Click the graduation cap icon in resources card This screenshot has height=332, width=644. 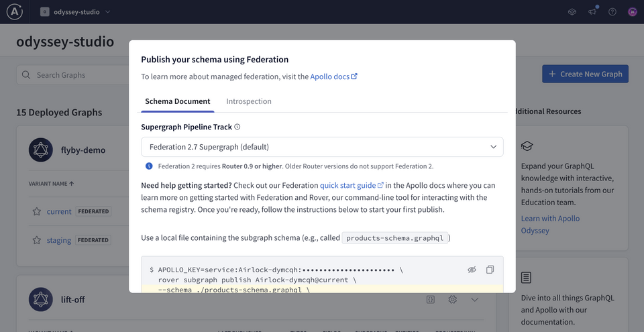click(527, 146)
